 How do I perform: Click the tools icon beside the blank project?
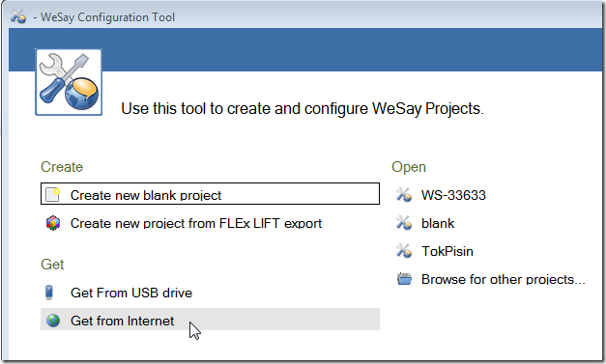pos(404,223)
